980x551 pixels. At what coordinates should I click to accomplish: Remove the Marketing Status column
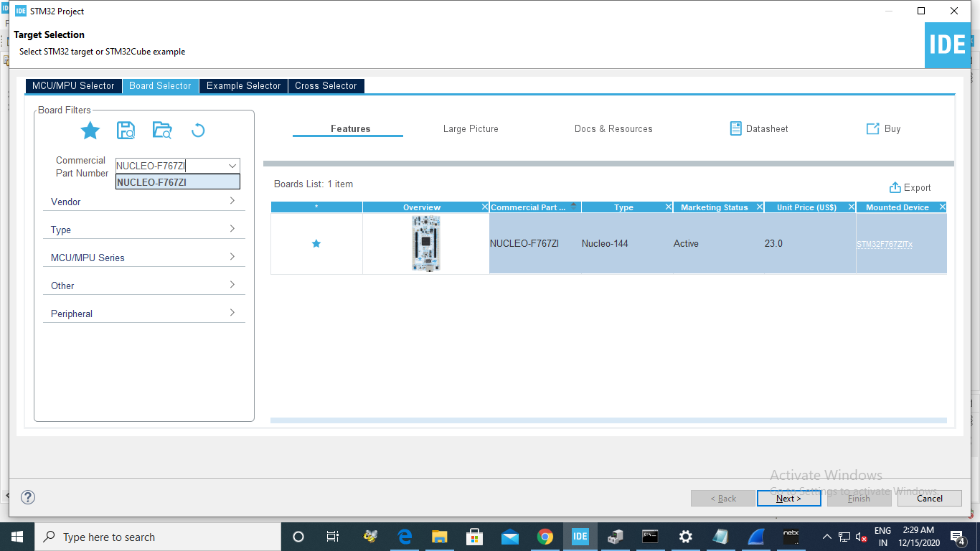pos(760,207)
